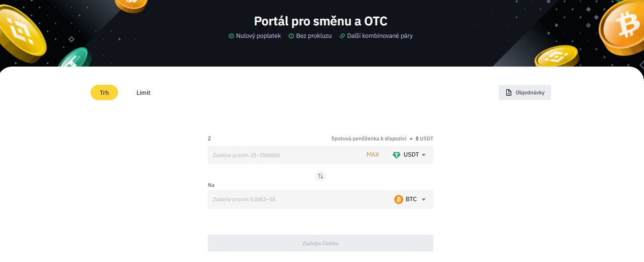
Task: Click the Bez prokluzu info icon
Action: pos(291,36)
